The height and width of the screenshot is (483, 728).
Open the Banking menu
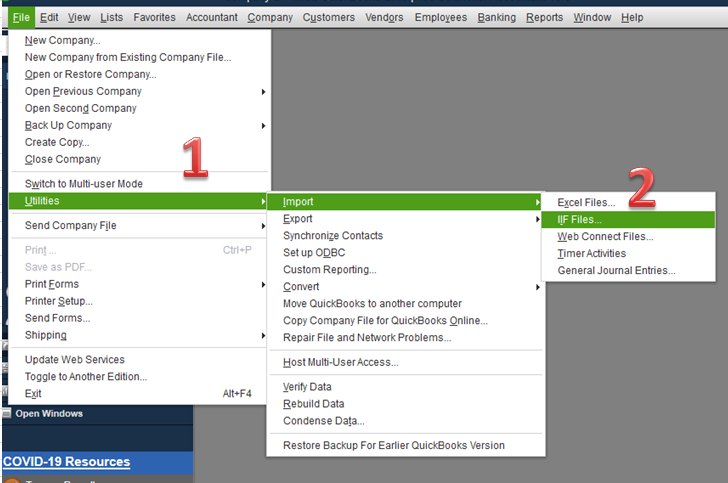496,18
